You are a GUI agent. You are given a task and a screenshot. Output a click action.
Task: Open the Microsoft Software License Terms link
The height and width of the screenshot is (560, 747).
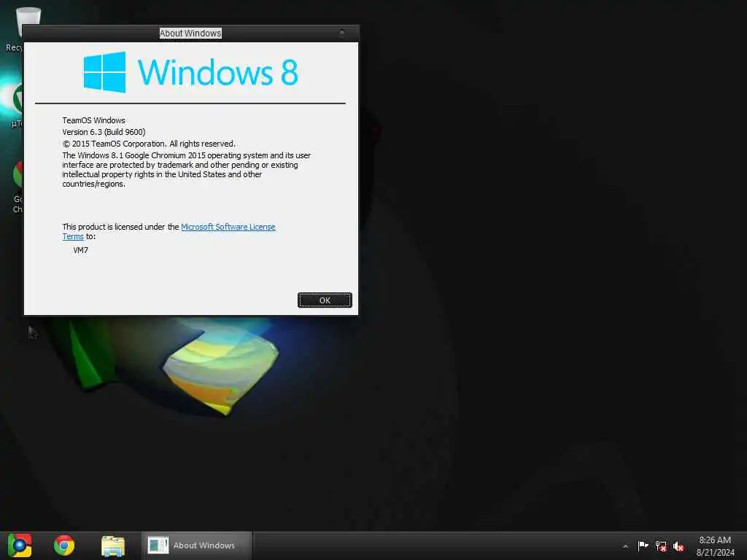pos(228,227)
